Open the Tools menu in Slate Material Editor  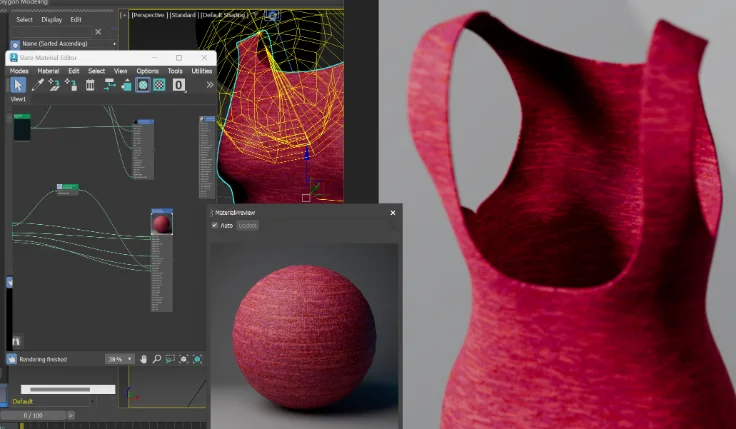(x=175, y=71)
